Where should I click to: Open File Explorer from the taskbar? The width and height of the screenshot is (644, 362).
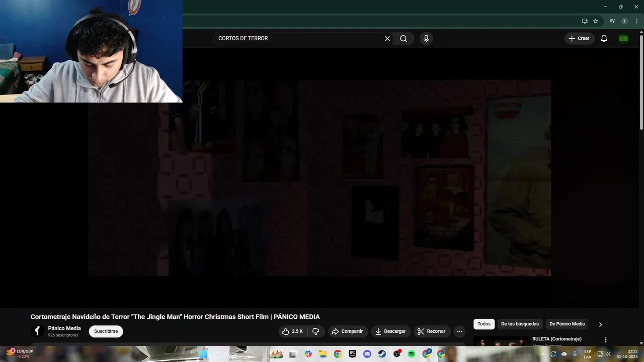pos(323,354)
